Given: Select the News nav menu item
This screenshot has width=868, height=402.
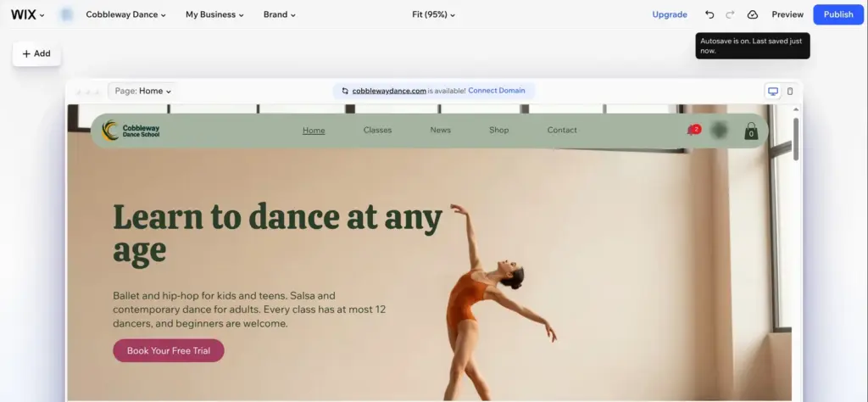Looking at the screenshot, I should point(440,130).
